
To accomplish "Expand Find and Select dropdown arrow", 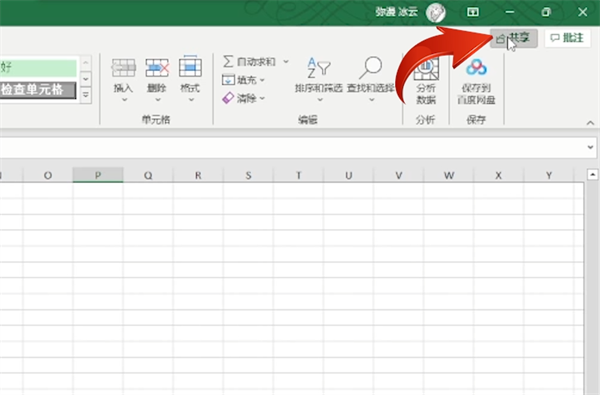I will pos(372,100).
